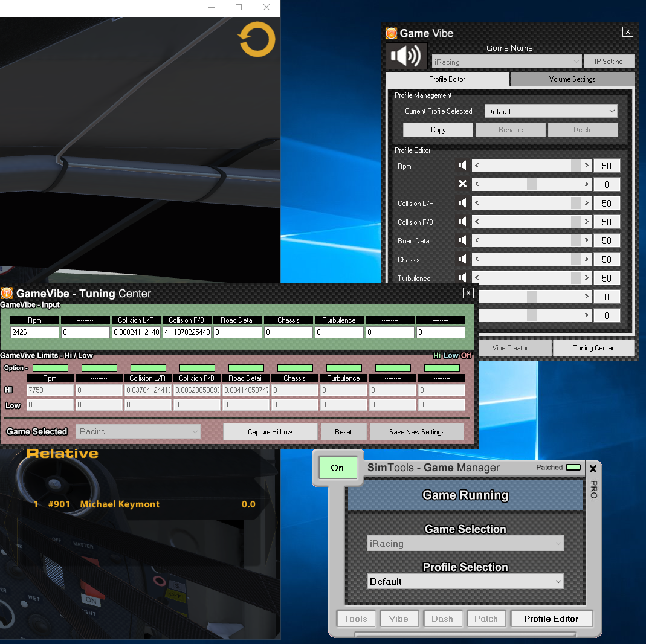Image resolution: width=646 pixels, height=644 pixels.
Task: Click the Game Vibe orange logo icon
Action: click(x=392, y=33)
